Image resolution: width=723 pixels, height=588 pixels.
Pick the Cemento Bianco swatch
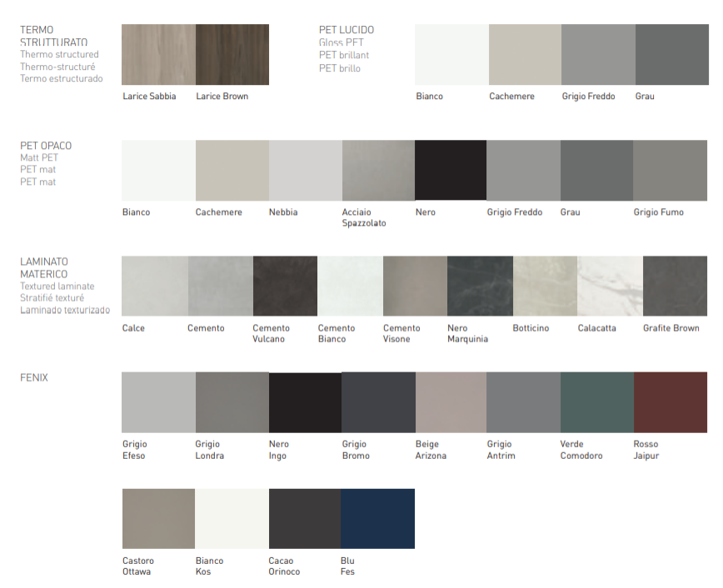[350, 286]
